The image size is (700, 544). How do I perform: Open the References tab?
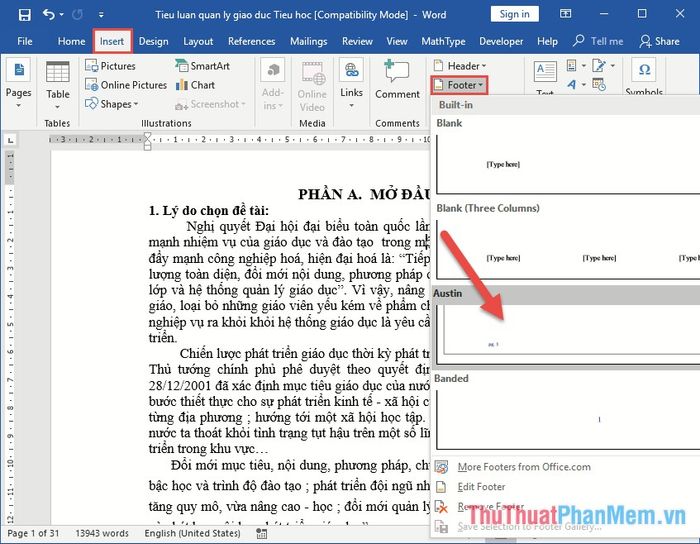[x=251, y=42]
